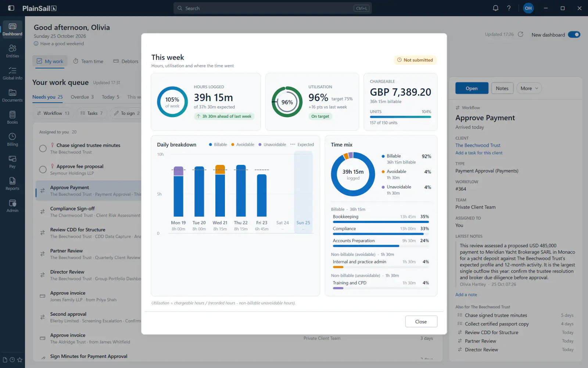Select the Today 5 filter tab
Image resolution: width=588 pixels, height=368 pixels.
[x=110, y=97]
